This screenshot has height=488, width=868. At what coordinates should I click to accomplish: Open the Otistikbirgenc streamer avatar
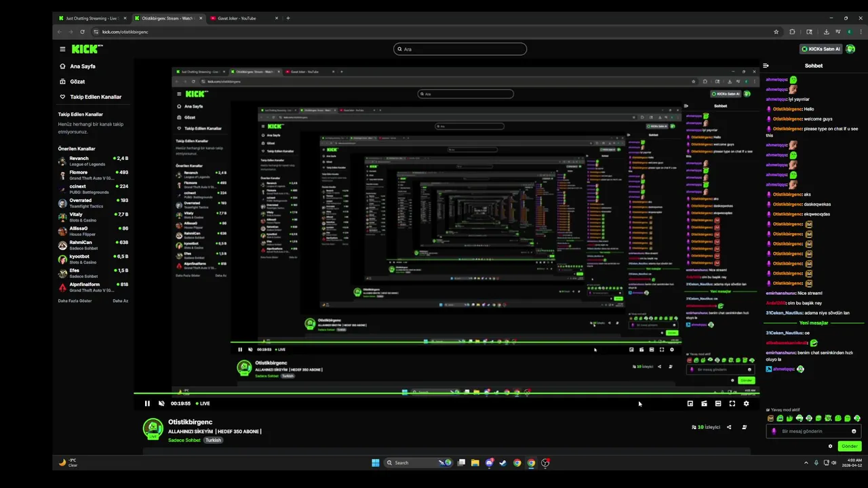pos(153,428)
